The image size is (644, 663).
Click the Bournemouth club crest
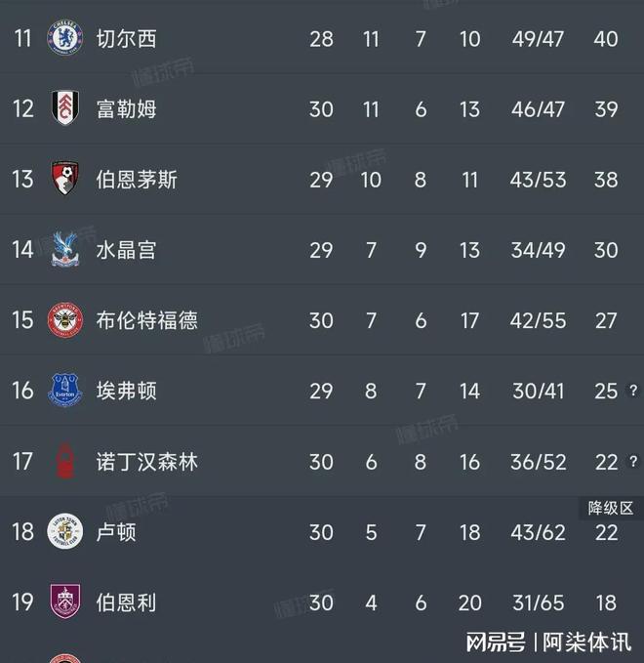click(x=66, y=179)
